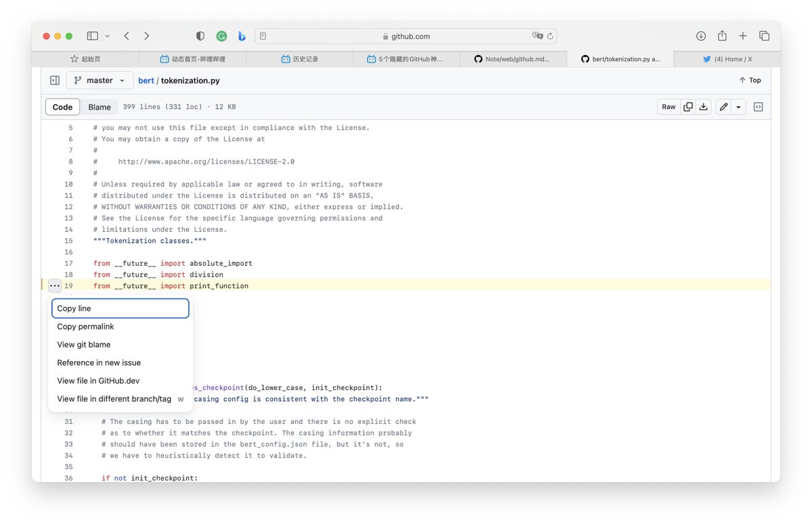Show the tab overview

pyautogui.click(x=764, y=36)
